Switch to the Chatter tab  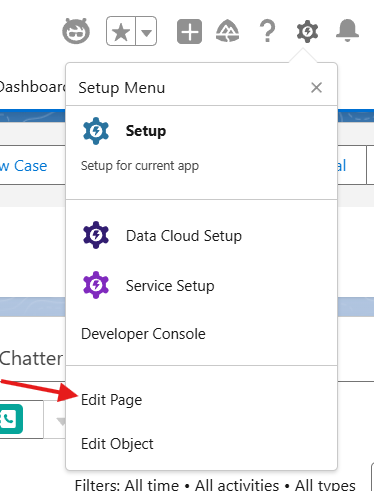31,358
